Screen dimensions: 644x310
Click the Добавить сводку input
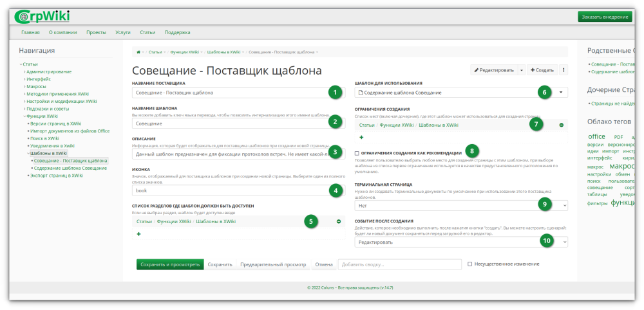tap(400, 264)
